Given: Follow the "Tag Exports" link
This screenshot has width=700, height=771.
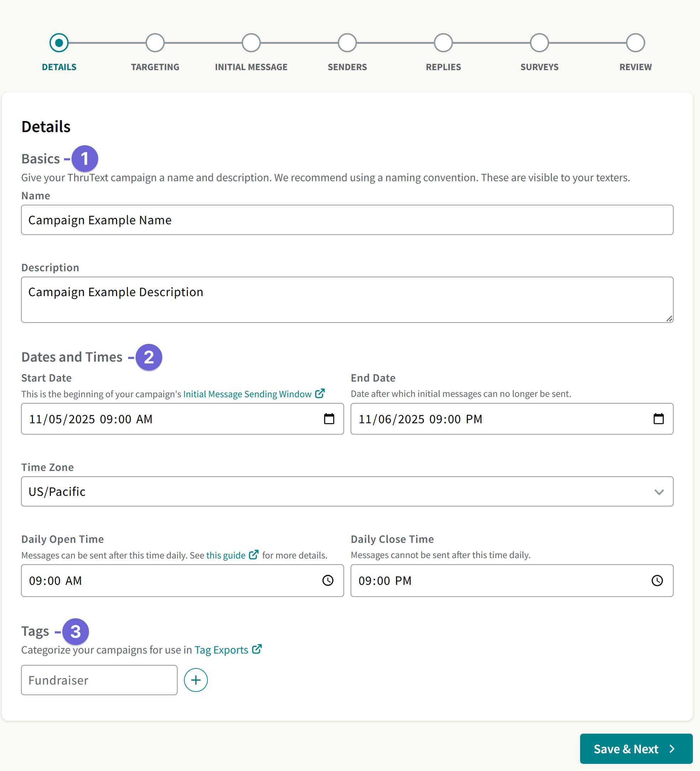Looking at the screenshot, I should click(221, 649).
